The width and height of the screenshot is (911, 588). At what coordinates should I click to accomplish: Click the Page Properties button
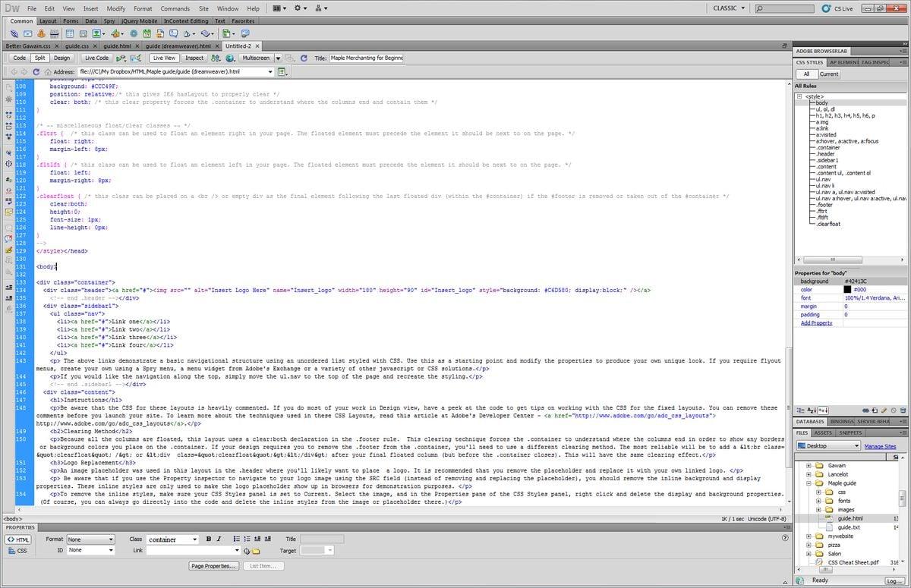[x=214, y=566]
